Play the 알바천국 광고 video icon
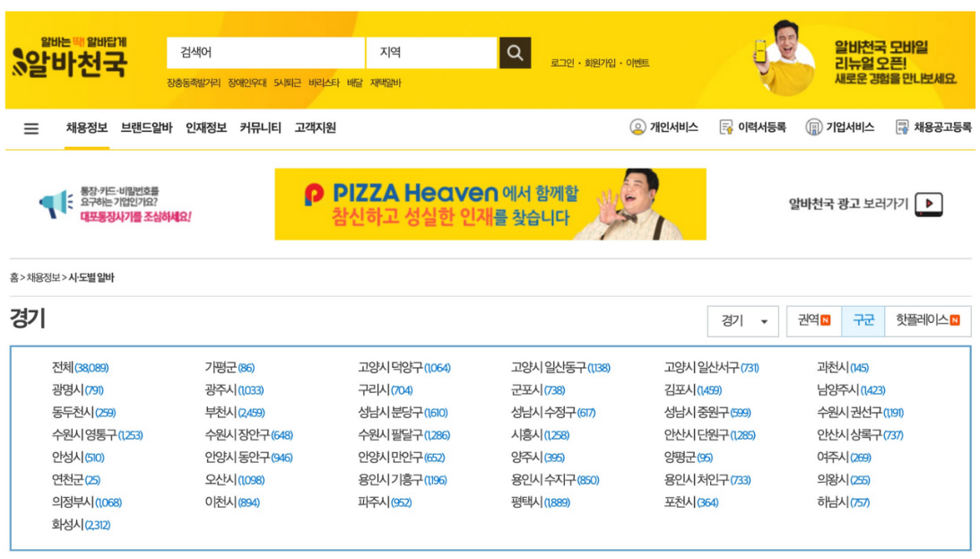This screenshot has height=559, width=980. [929, 204]
